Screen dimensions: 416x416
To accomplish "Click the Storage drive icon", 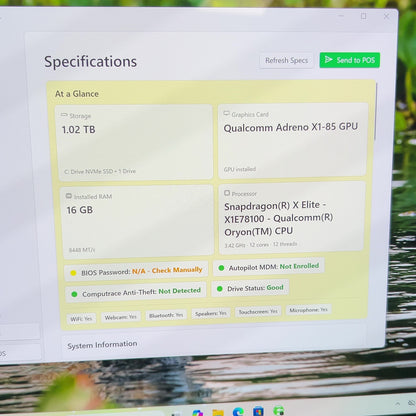I will [x=64, y=115].
